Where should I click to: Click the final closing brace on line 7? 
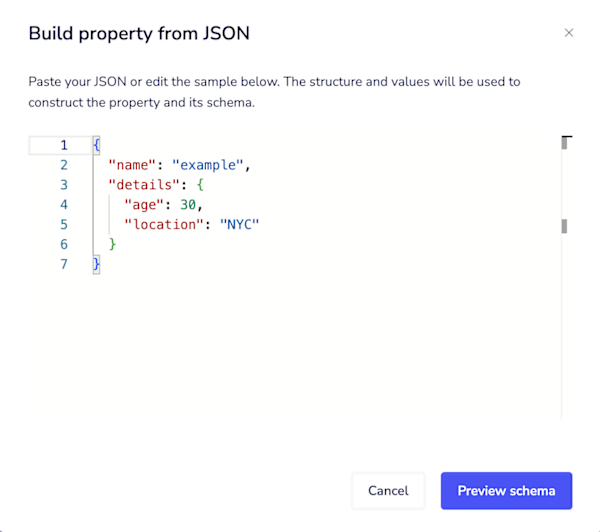[x=96, y=264]
